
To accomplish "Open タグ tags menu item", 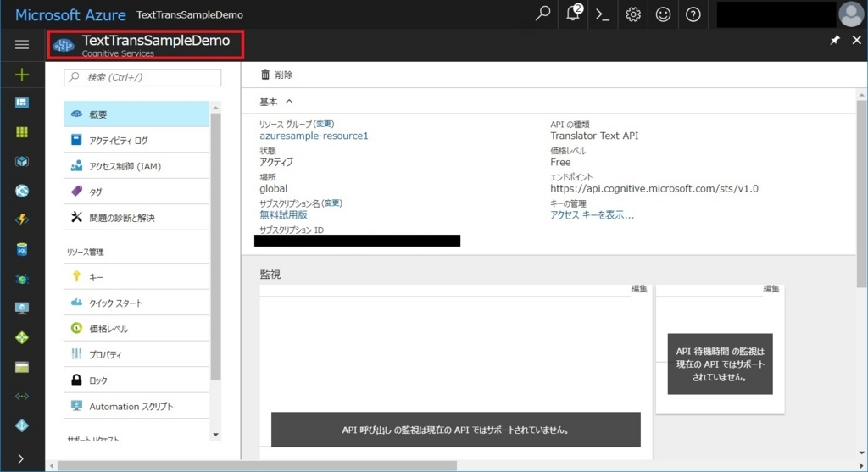I will [136, 192].
